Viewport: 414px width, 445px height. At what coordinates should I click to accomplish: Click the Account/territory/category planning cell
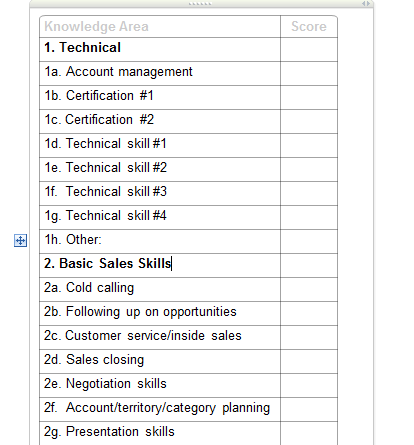160,409
